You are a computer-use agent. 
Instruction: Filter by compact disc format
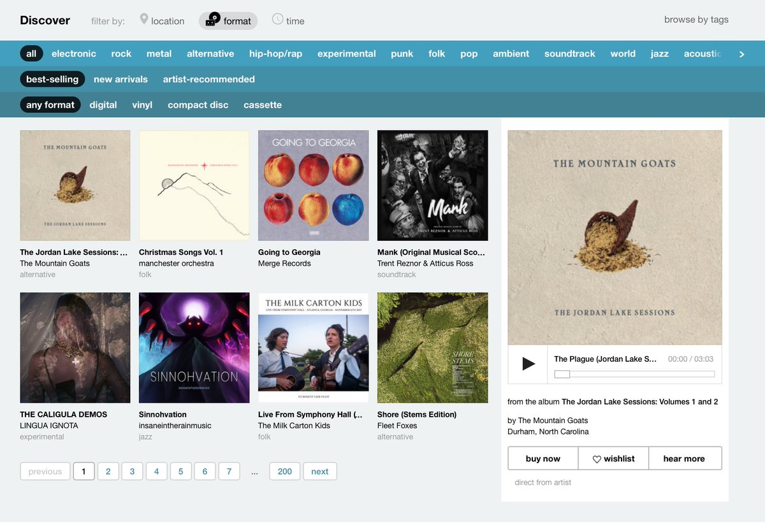(198, 104)
